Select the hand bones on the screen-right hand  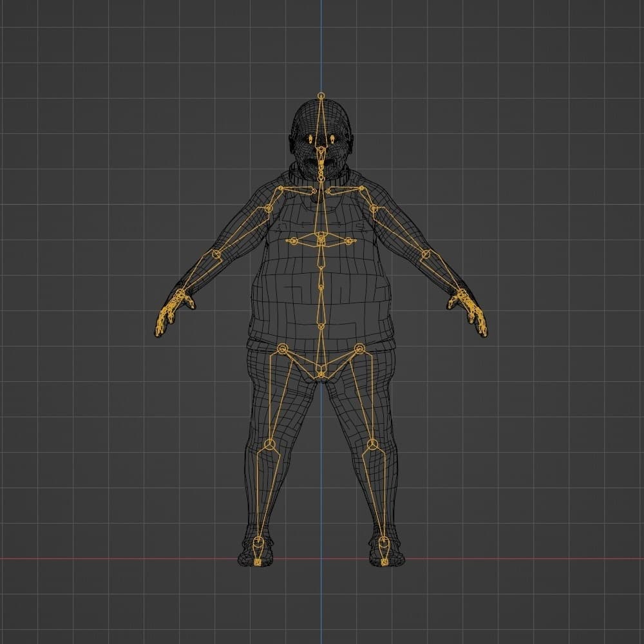click(469, 312)
